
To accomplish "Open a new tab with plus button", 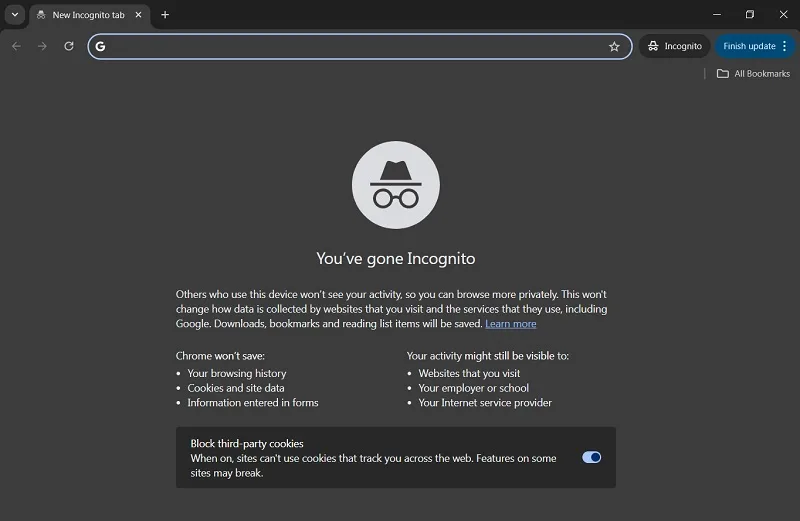I will (x=165, y=15).
